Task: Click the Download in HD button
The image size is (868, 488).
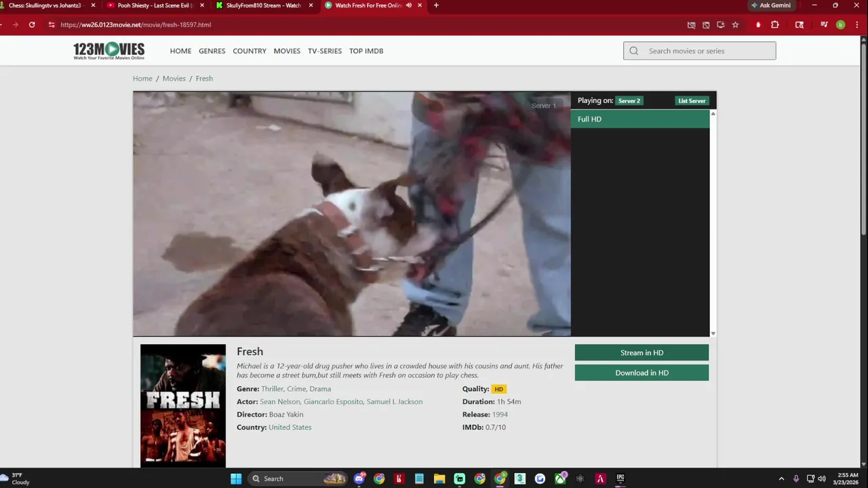Action: click(x=642, y=373)
